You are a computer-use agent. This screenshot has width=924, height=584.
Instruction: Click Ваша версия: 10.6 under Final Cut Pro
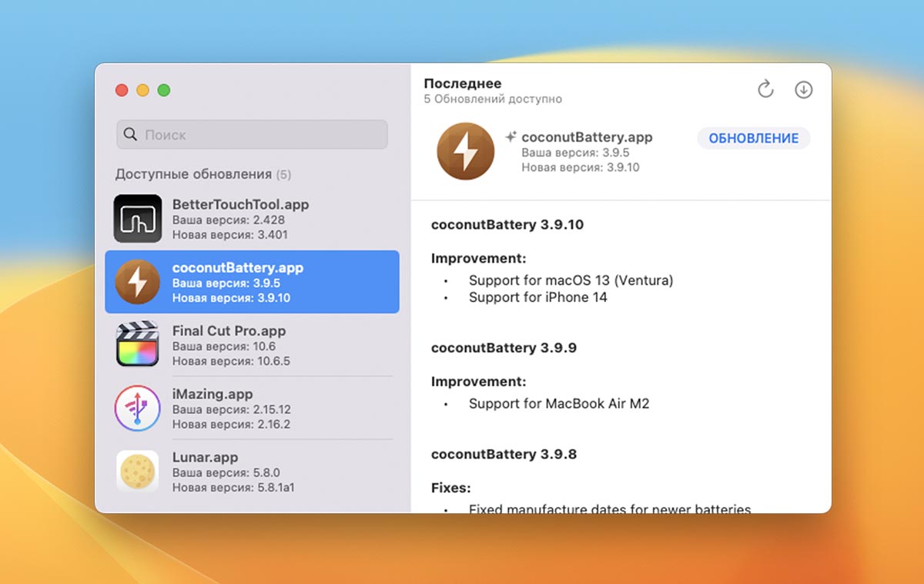pos(223,347)
